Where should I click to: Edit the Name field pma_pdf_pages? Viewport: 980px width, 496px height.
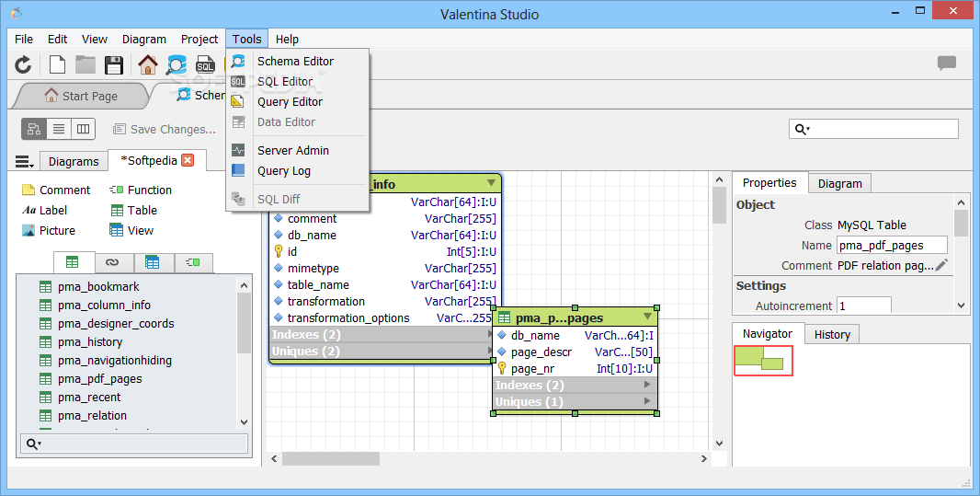tap(892, 245)
